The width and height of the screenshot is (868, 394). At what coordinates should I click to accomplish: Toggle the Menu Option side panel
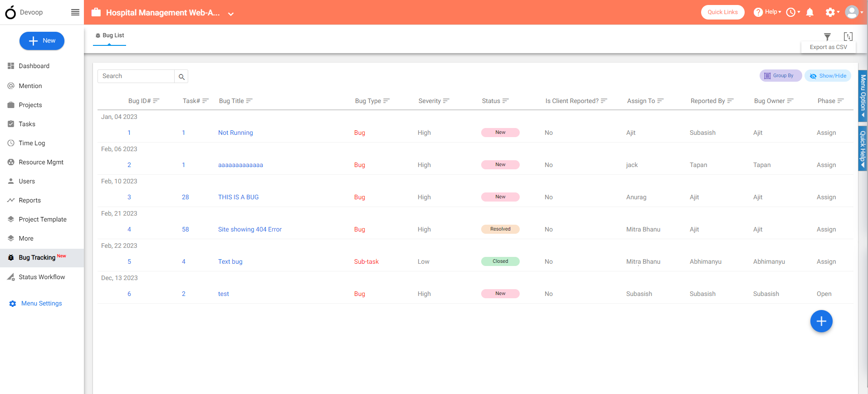tap(863, 96)
